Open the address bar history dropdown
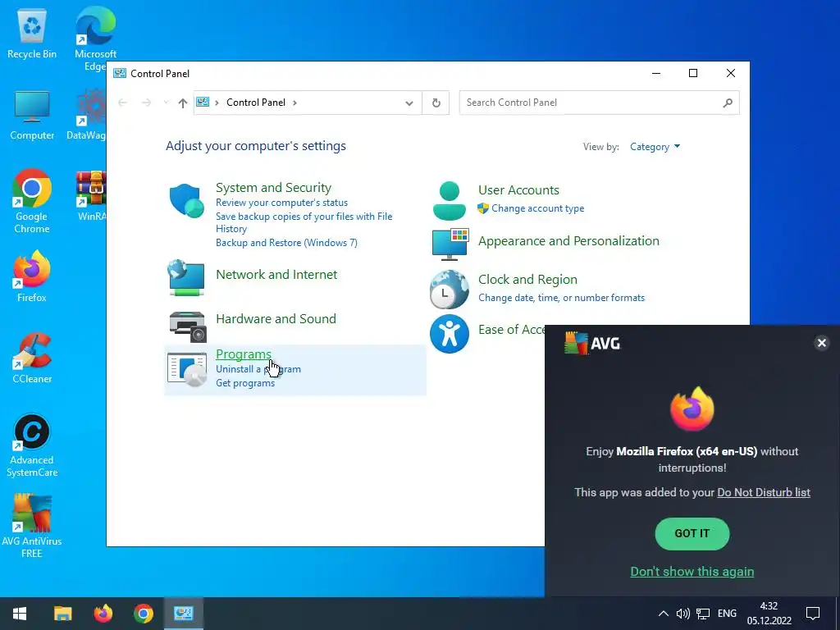 click(x=409, y=103)
